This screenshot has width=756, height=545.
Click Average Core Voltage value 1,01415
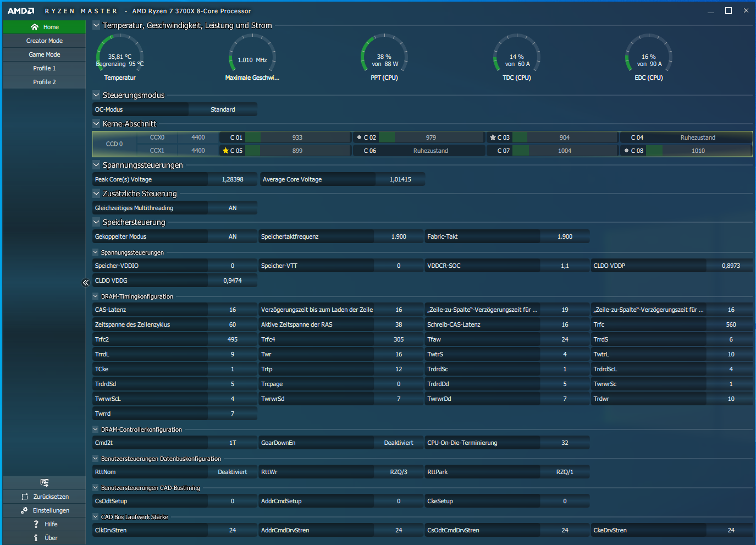coord(400,179)
